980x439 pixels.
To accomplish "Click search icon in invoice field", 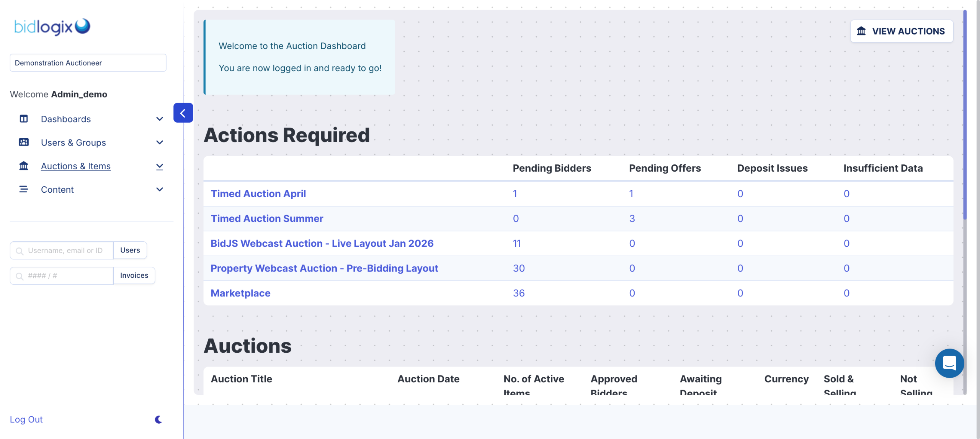I will point(20,276).
